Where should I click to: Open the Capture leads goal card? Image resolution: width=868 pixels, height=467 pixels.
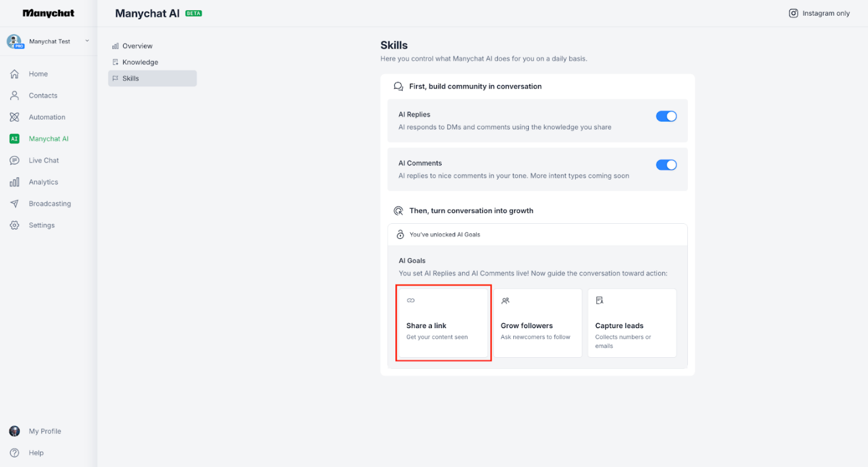632,323
